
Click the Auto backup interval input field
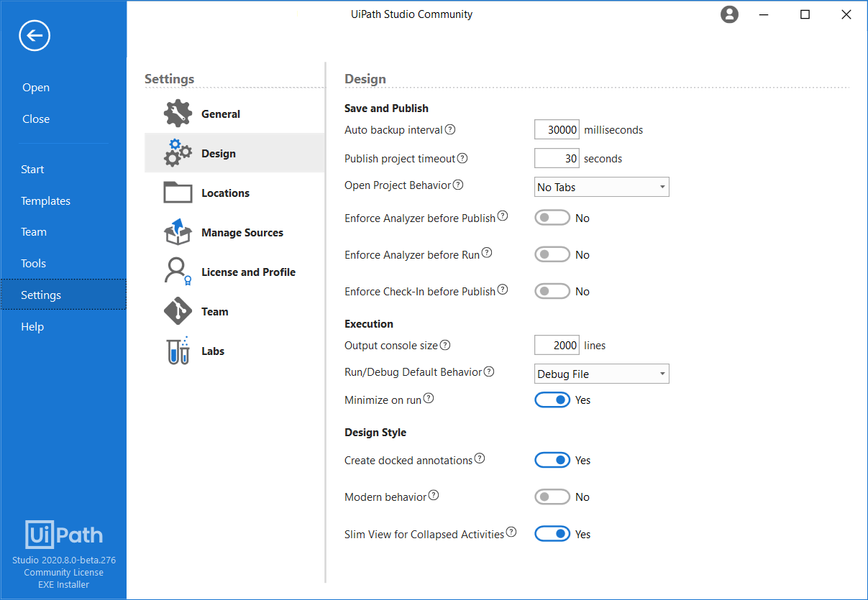click(557, 129)
